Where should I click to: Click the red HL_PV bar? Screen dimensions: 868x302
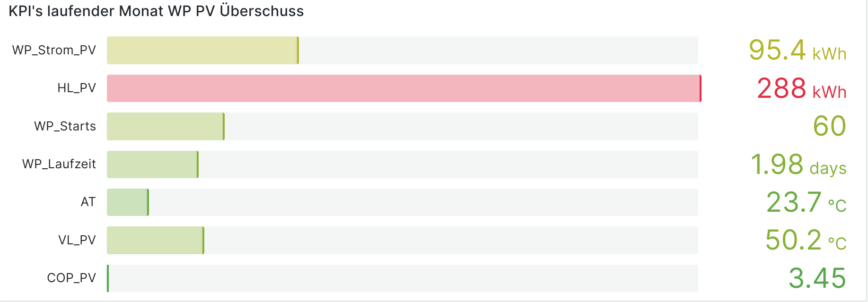click(x=403, y=88)
